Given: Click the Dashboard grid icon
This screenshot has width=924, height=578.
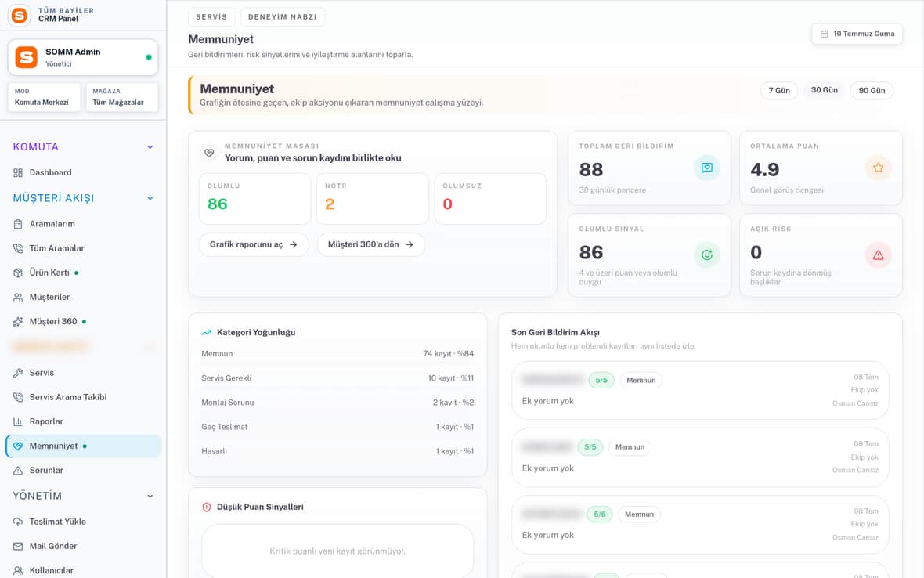Looking at the screenshot, I should [x=18, y=172].
